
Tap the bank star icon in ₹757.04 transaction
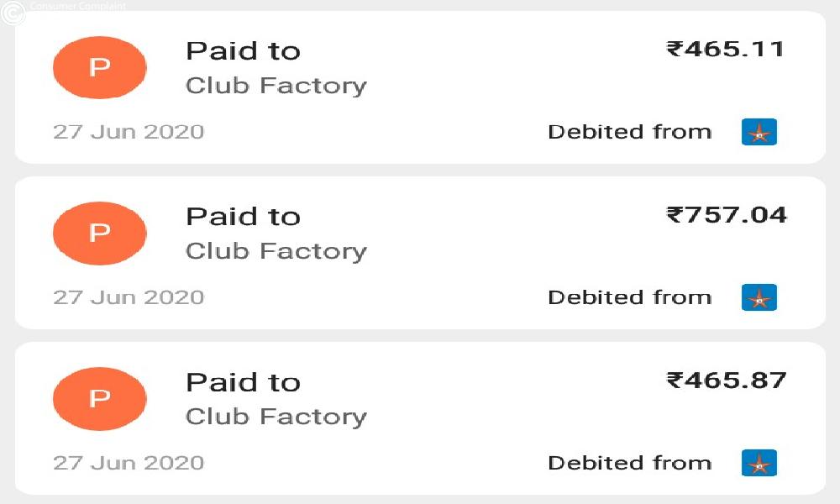759,297
